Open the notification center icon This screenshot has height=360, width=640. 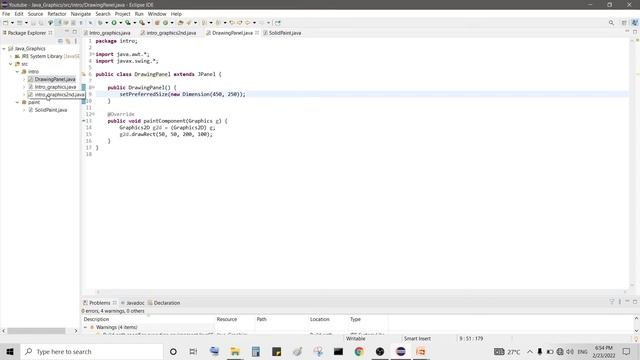pos(627,351)
